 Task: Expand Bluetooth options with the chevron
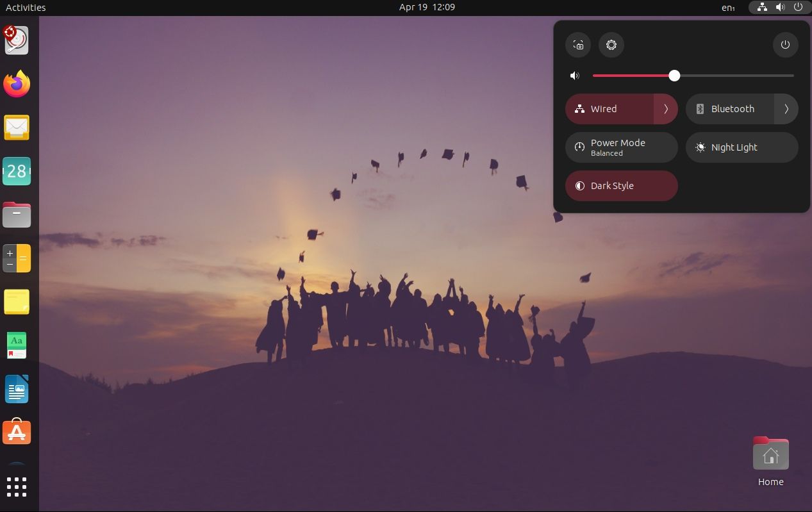click(786, 108)
